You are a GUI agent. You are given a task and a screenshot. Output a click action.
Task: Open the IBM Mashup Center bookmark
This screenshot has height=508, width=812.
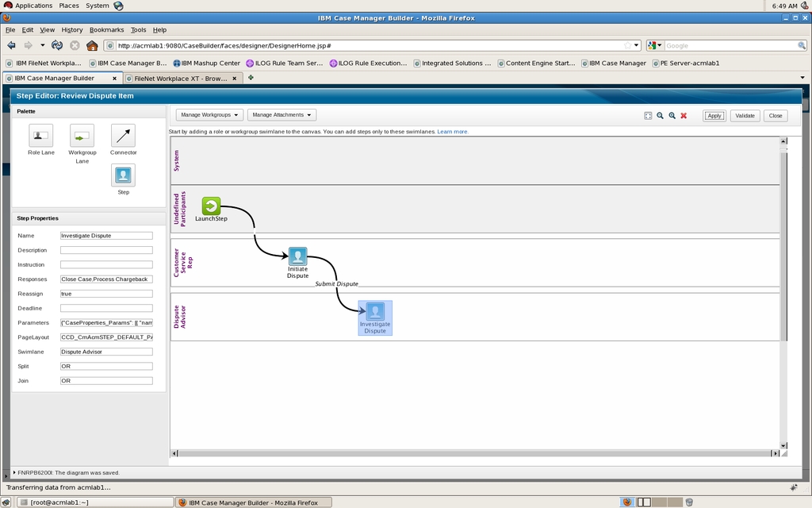[207, 63]
